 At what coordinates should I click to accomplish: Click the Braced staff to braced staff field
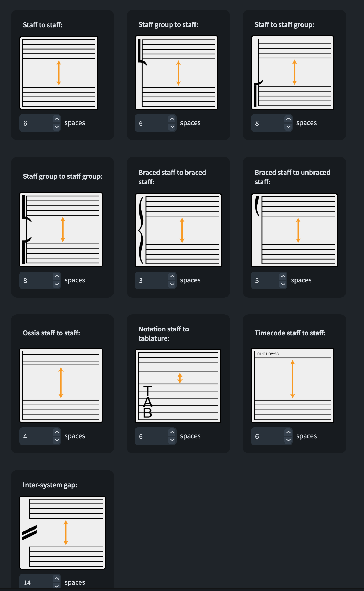(x=152, y=280)
